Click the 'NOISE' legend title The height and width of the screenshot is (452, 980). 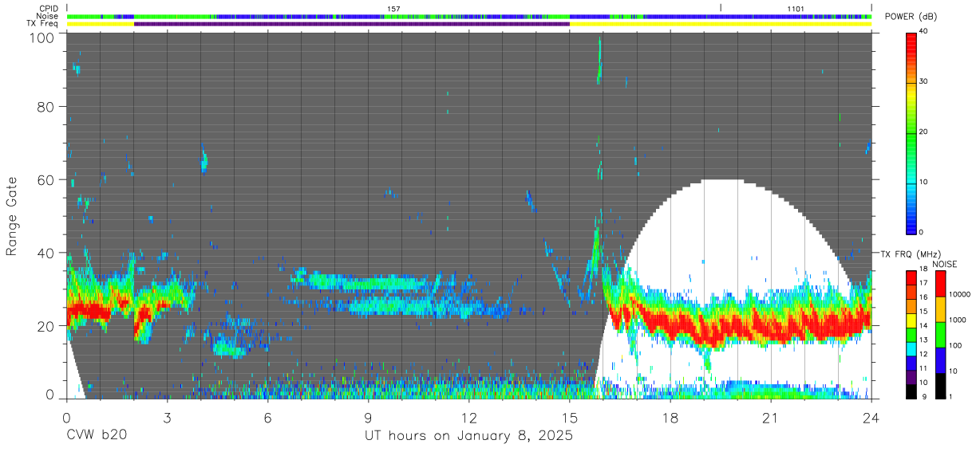pyautogui.click(x=944, y=264)
